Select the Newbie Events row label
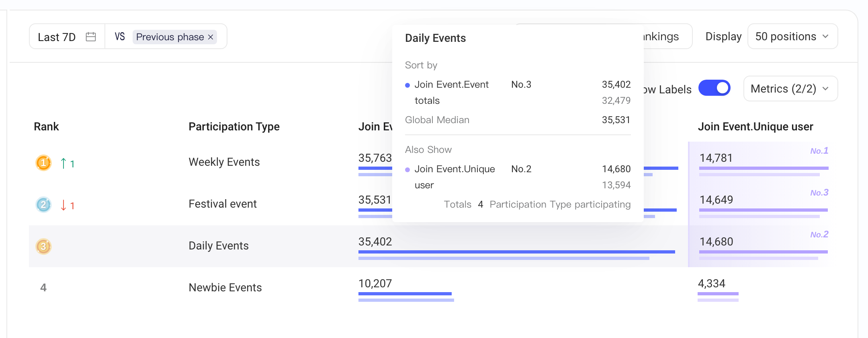Screen dimensions: 868x338 pos(225,288)
